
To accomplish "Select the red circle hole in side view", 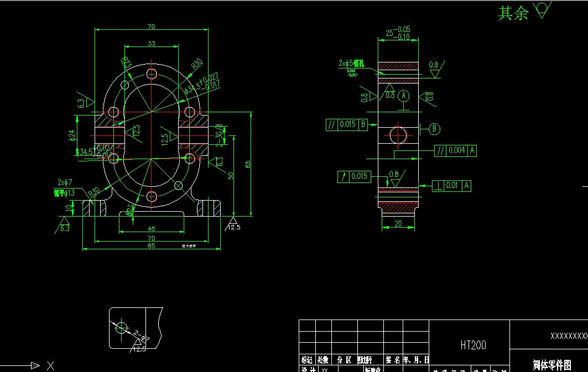I will [398, 135].
